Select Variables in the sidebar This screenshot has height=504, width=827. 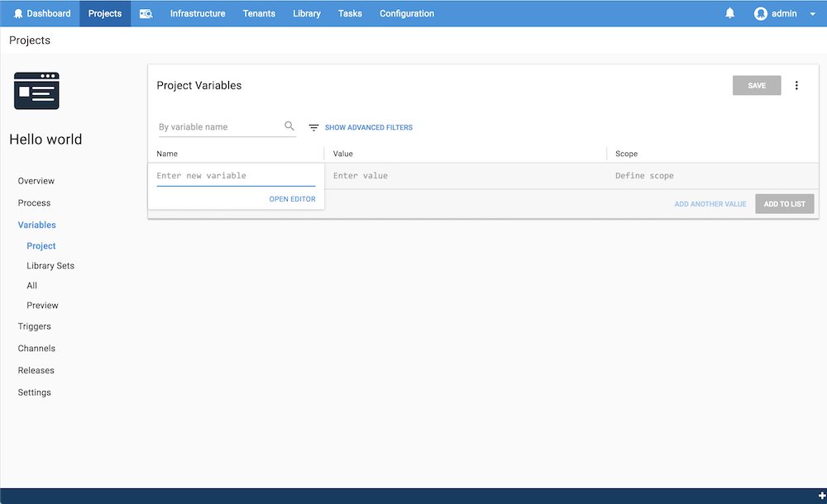click(37, 225)
